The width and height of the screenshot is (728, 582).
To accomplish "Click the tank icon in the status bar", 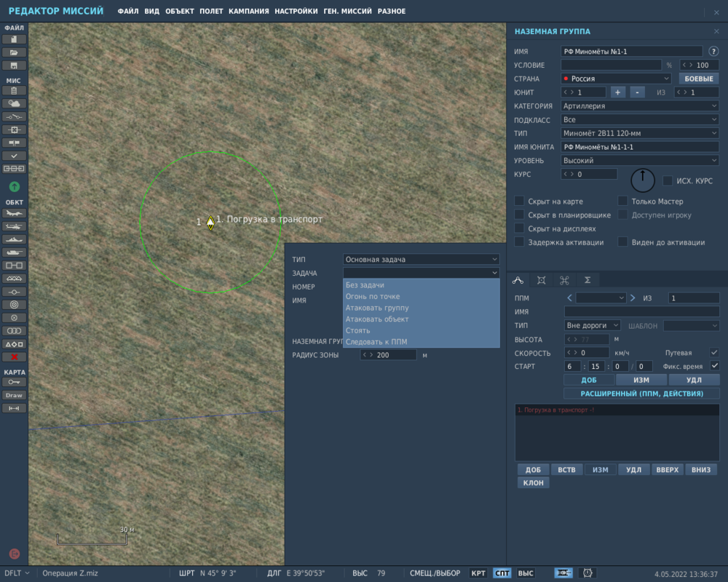I will coord(563,573).
